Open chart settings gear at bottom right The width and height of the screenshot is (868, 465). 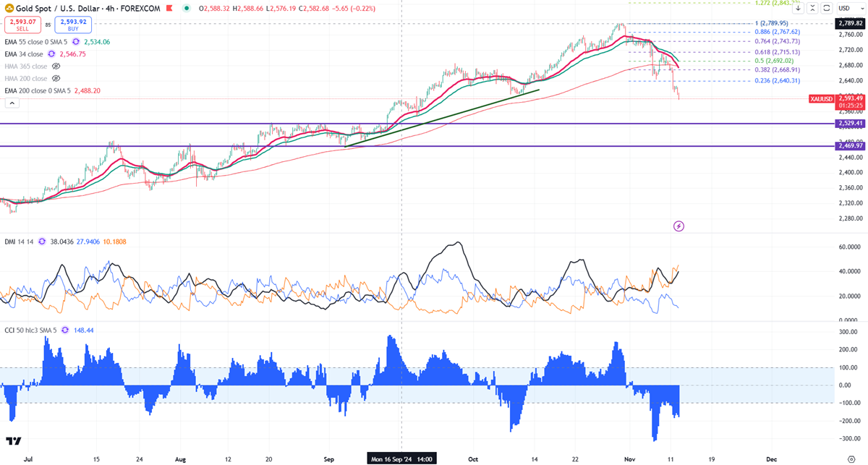[x=851, y=458]
